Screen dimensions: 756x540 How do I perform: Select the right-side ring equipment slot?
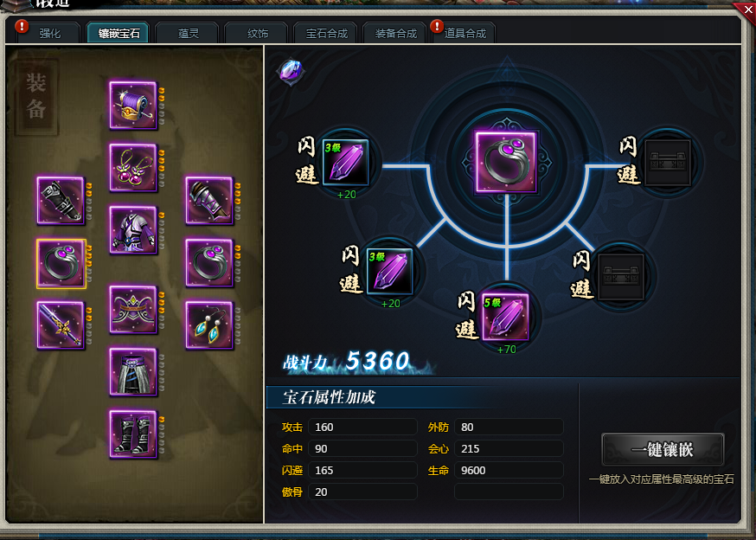point(209,263)
